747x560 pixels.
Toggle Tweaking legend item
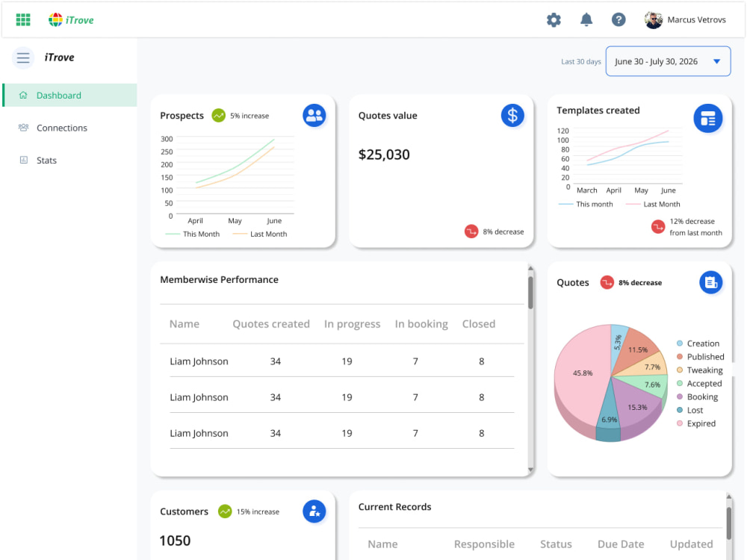pos(700,370)
